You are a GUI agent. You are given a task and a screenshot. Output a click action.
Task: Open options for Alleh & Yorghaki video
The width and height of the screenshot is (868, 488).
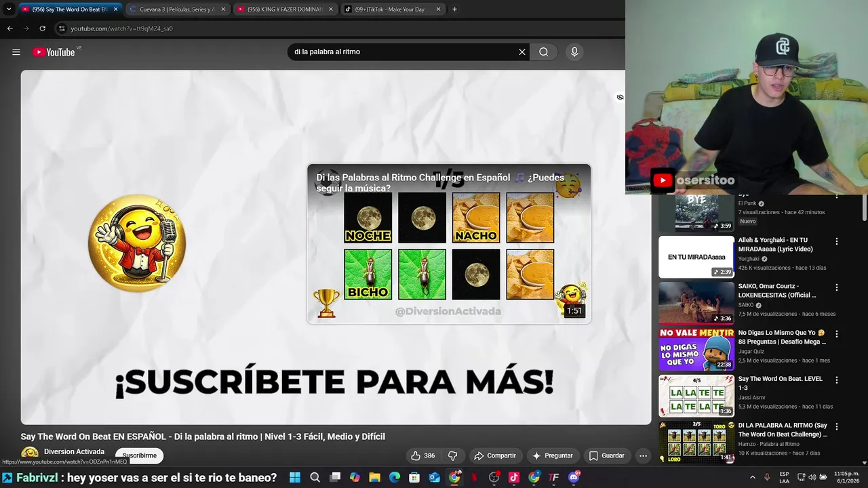836,241
